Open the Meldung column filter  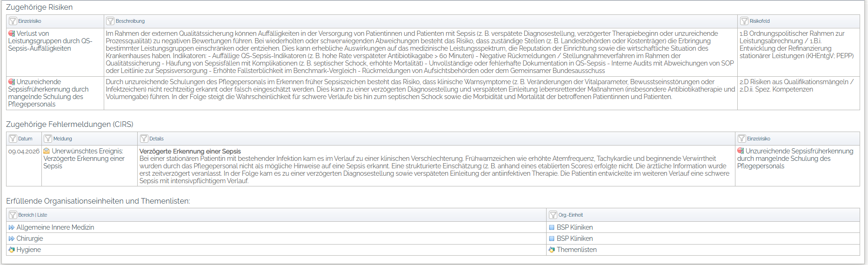point(48,139)
